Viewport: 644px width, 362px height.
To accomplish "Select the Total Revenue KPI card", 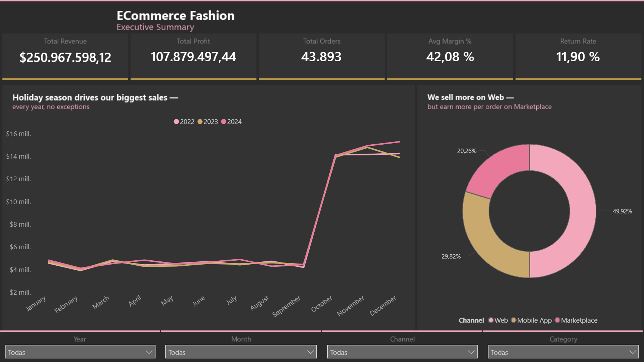I will 65,56.
